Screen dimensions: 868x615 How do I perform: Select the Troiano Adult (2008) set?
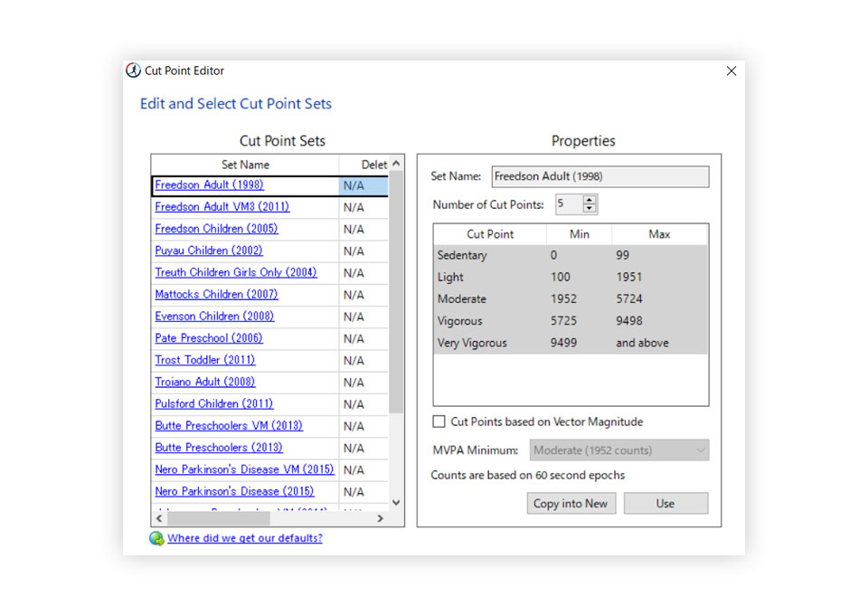pyautogui.click(x=204, y=382)
